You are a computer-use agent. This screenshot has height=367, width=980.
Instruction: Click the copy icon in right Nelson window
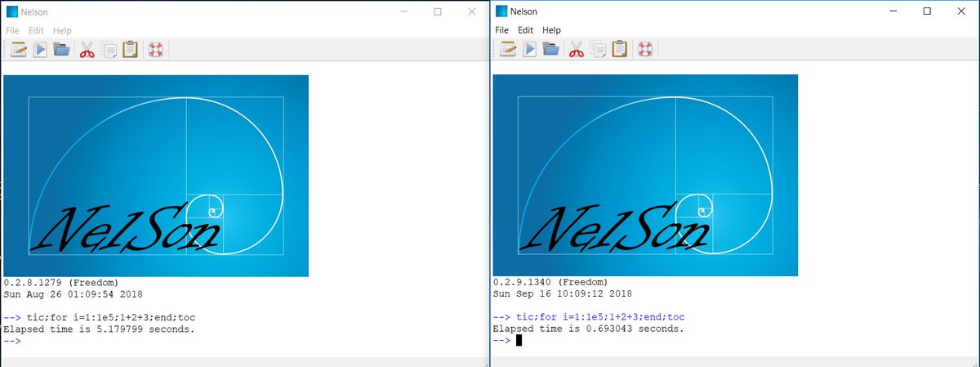598,49
